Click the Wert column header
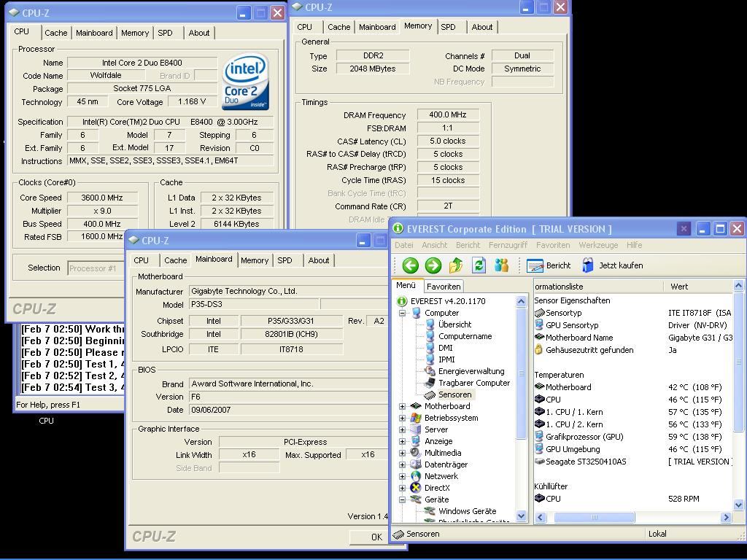 coord(697,286)
